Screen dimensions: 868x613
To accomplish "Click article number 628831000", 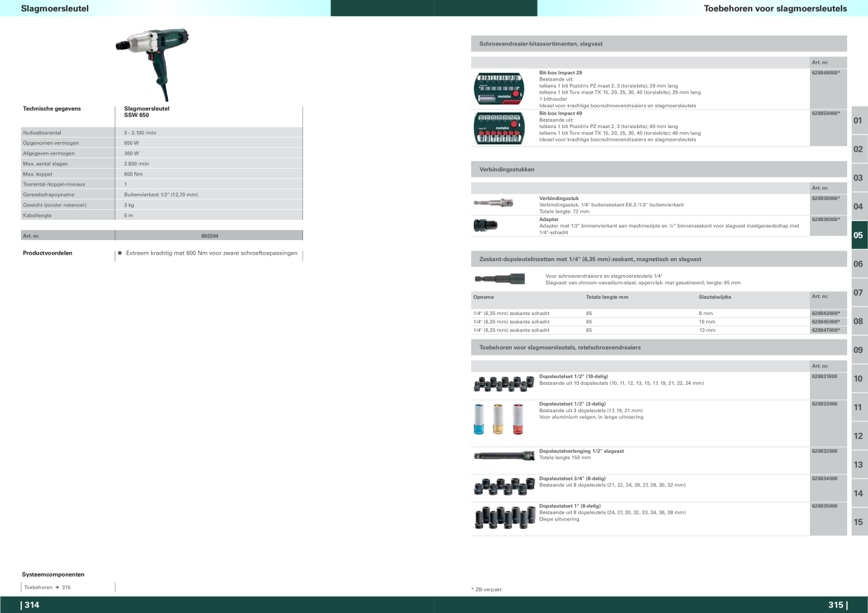I will click(825, 376).
